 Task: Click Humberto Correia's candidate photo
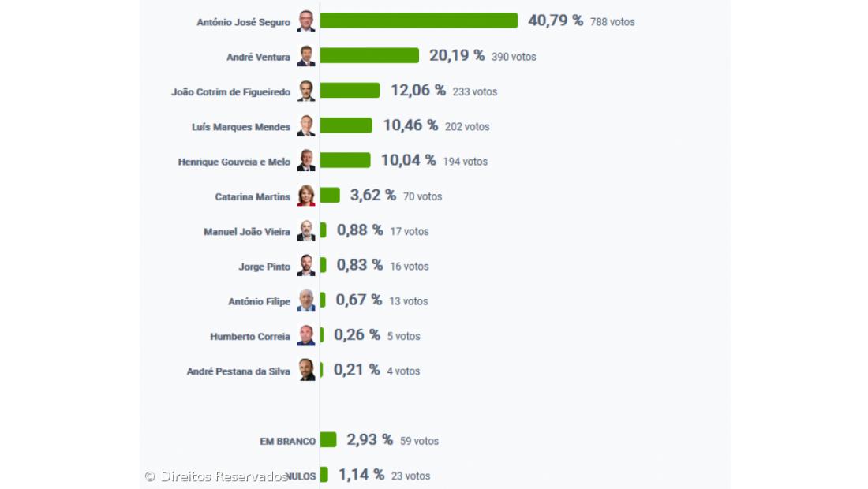306,336
